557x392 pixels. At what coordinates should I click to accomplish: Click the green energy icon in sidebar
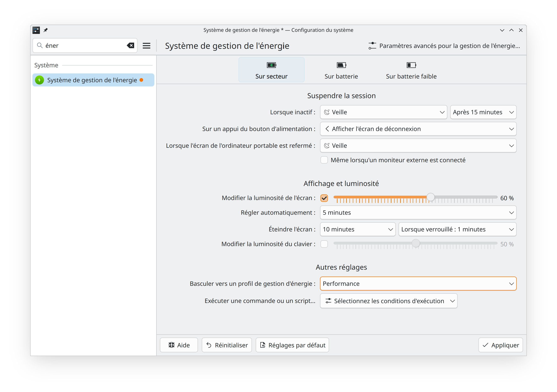tap(39, 80)
